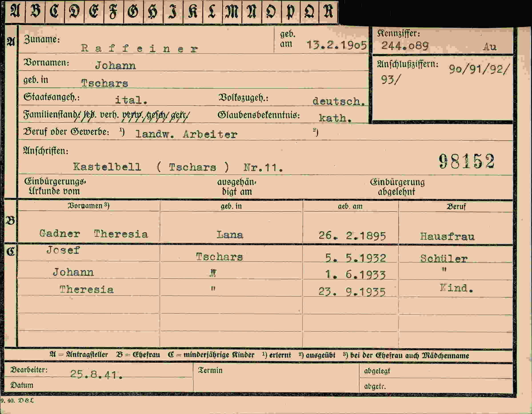Click the nationality value 'ital.'
This screenshot has height=414, width=532.
click(131, 100)
